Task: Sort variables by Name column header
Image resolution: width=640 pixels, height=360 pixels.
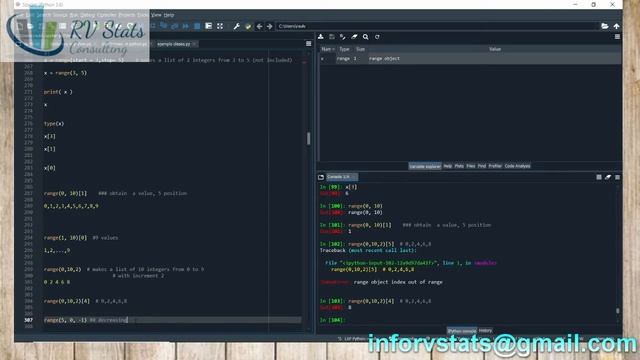Action: point(327,49)
